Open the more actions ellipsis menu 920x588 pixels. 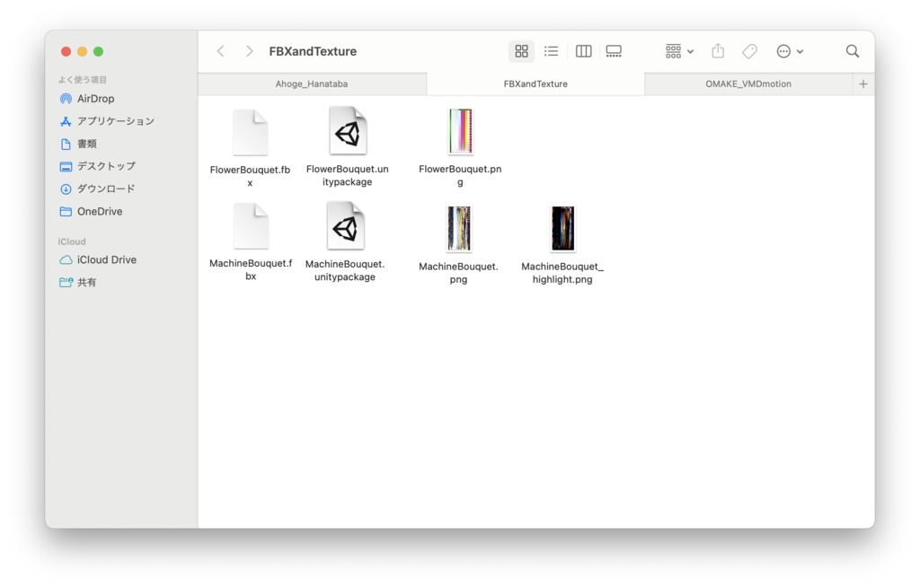[x=789, y=51]
